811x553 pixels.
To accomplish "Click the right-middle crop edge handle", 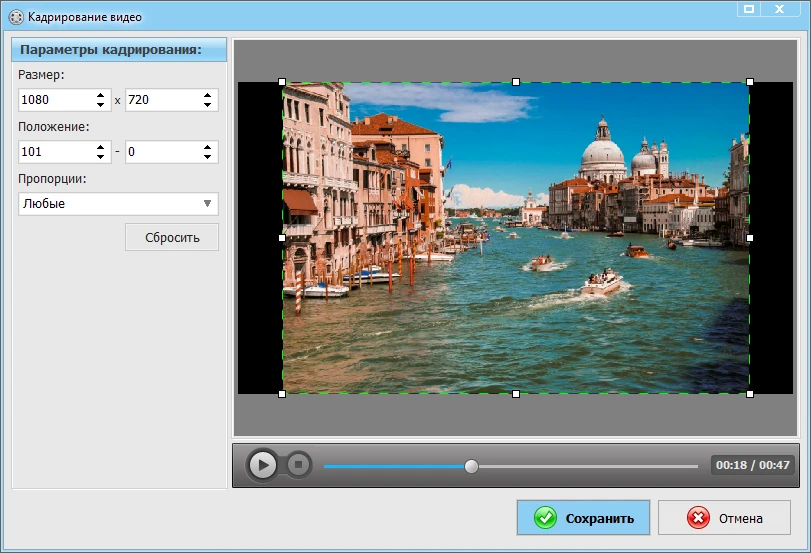I will tap(750, 238).
